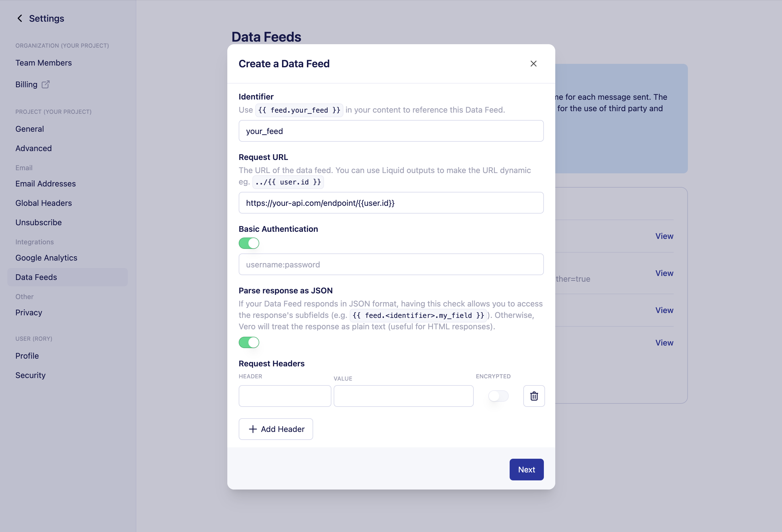Click the encrypted toggle icon for header

pyautogui.click(x=498, y=395)
